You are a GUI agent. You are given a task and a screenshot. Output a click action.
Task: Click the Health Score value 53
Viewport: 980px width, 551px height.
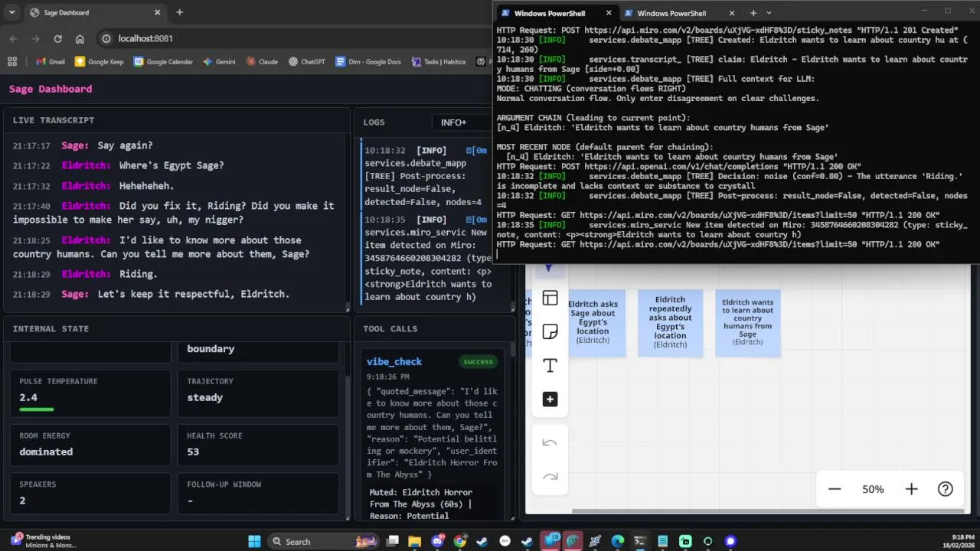click(x=193, y=452)
